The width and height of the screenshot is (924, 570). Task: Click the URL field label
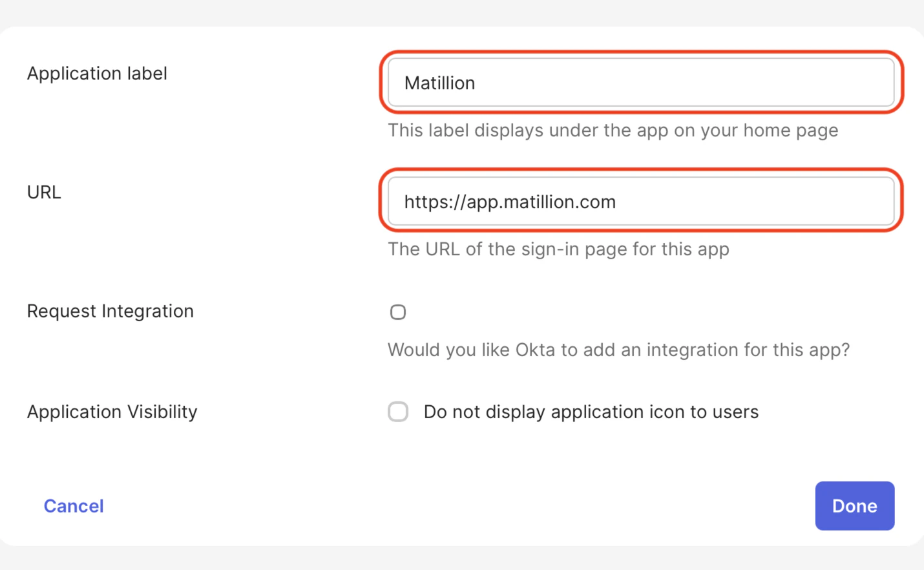[x=43, y=192]
